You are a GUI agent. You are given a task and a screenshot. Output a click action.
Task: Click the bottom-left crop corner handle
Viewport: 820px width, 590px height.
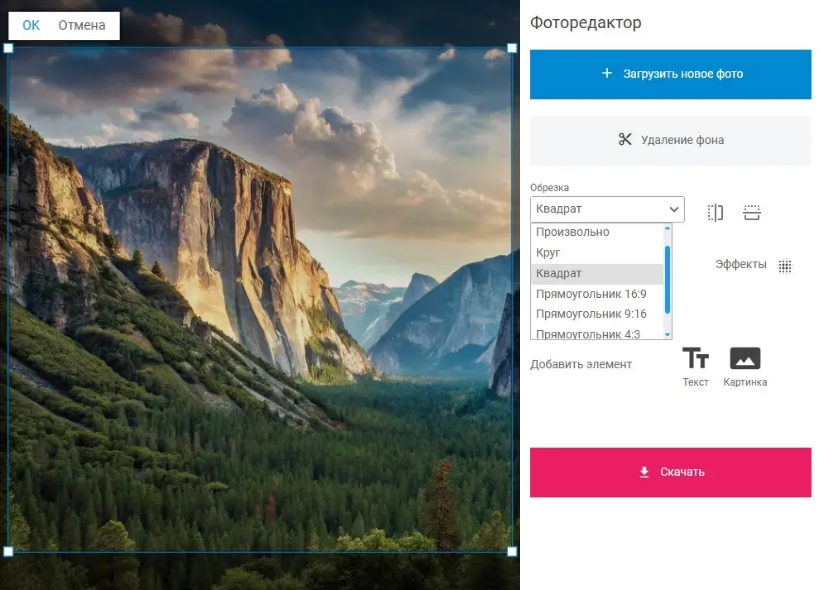click(9, 551)
